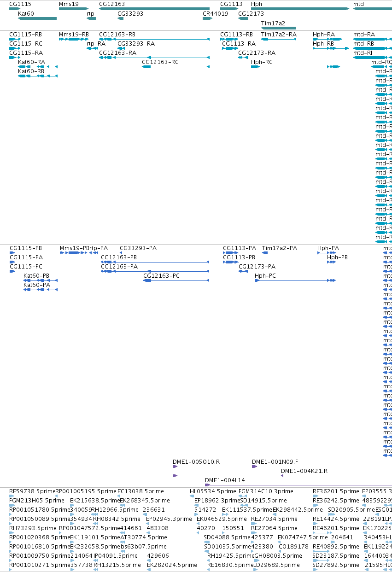Click transcript CG1115-RC
This screenshot has height=572, width=392.
tap(25, 44)
